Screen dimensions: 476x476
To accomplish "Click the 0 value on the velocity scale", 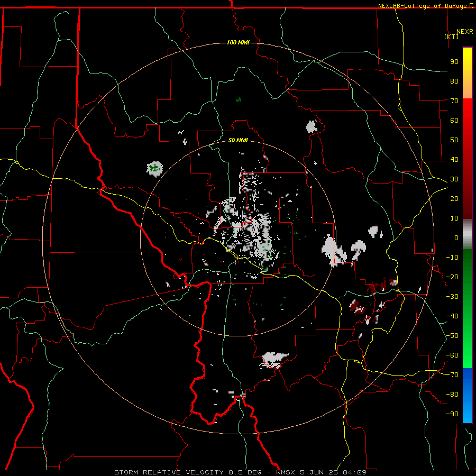I will pyautogui.click(x=456, y=237).
